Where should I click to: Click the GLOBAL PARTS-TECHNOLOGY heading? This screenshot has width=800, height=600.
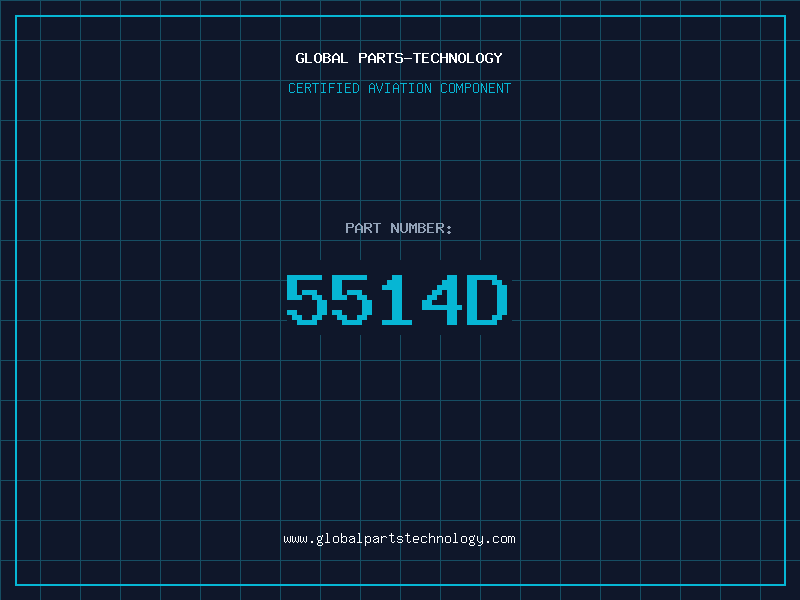pyautogui.click(x=399, y=58)
